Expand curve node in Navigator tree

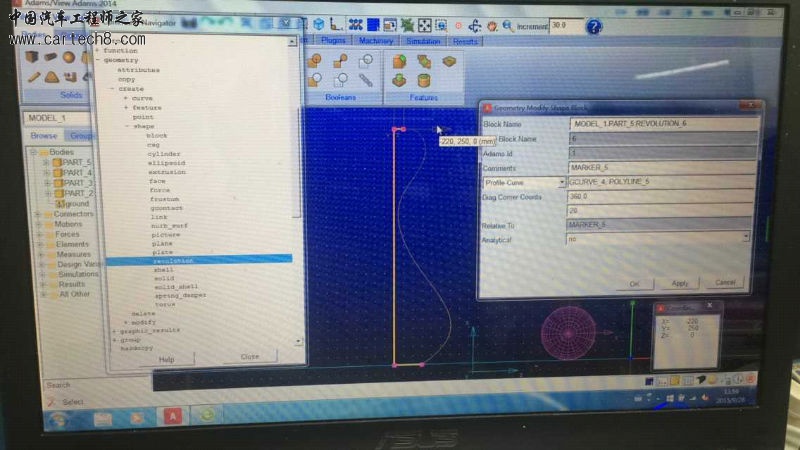pos(126,98)
